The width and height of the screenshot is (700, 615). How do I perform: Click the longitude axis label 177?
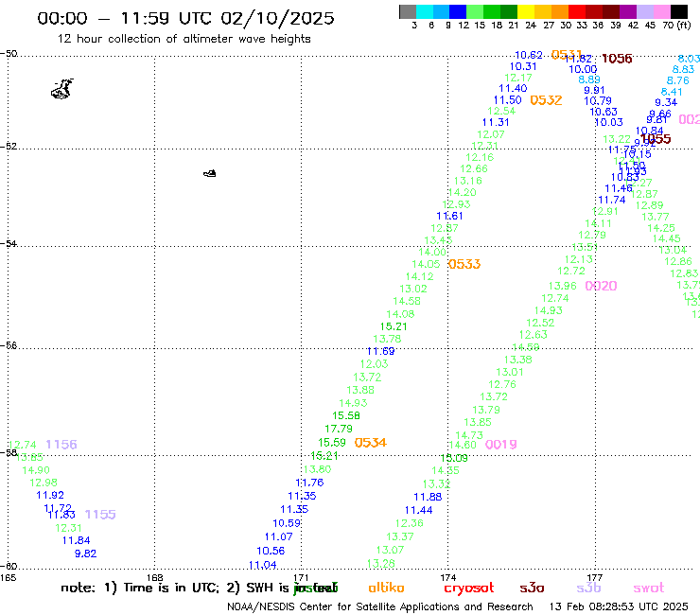(595, 578)
